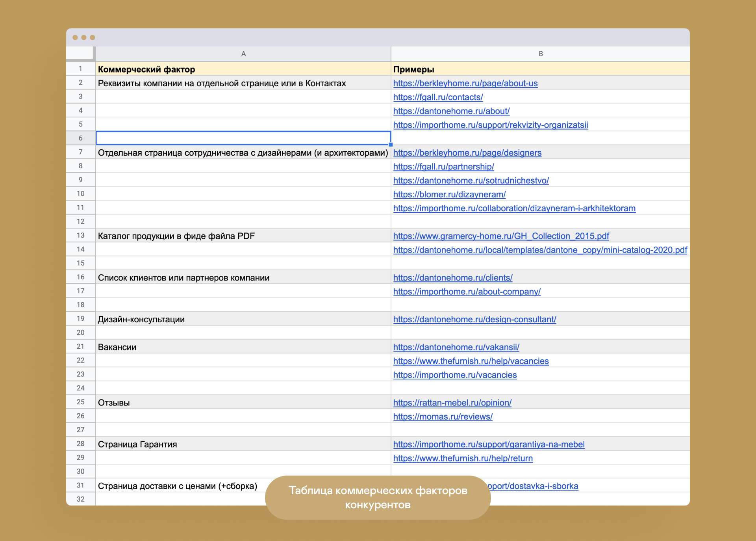The width and height of the screenshot is (756, 541).
Task: Select the 'Вакансии' cell
Action: pyautogui.click(x=243, y=347)
